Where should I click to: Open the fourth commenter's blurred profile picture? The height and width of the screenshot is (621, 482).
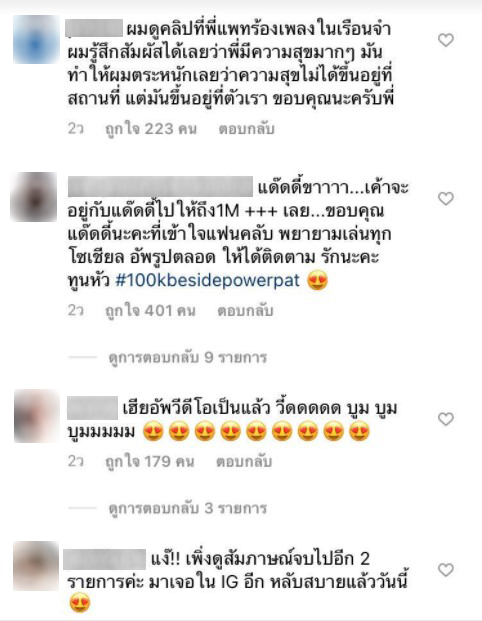(36, 566)
